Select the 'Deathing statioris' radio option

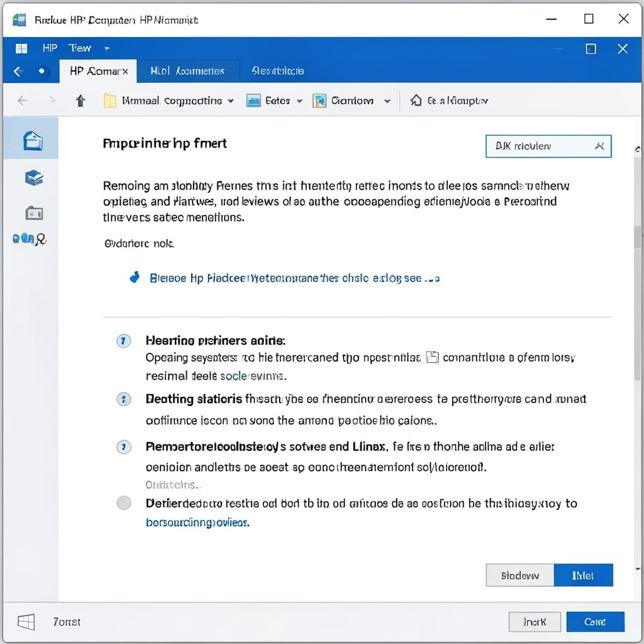coord(124,399)
